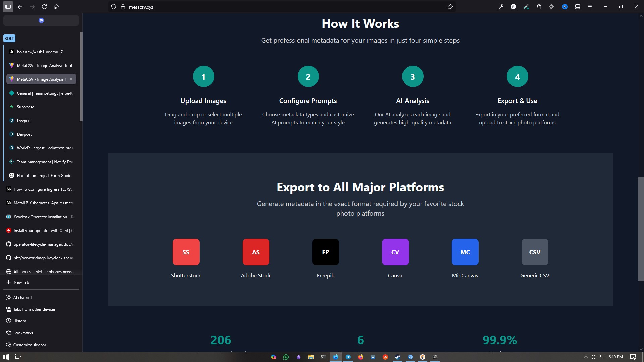Click the Shutterstock SS platform icon
The image size is (644, 362).
[186, 252]
